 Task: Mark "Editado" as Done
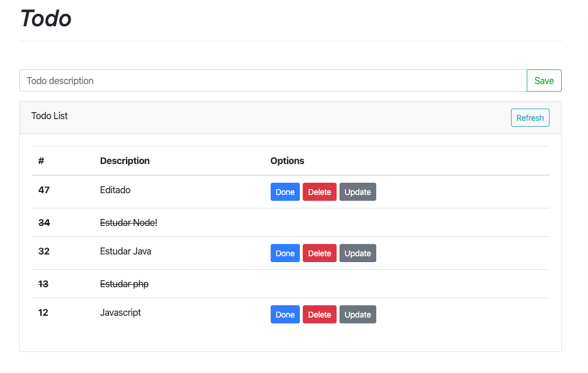click(x=285, y=191)
